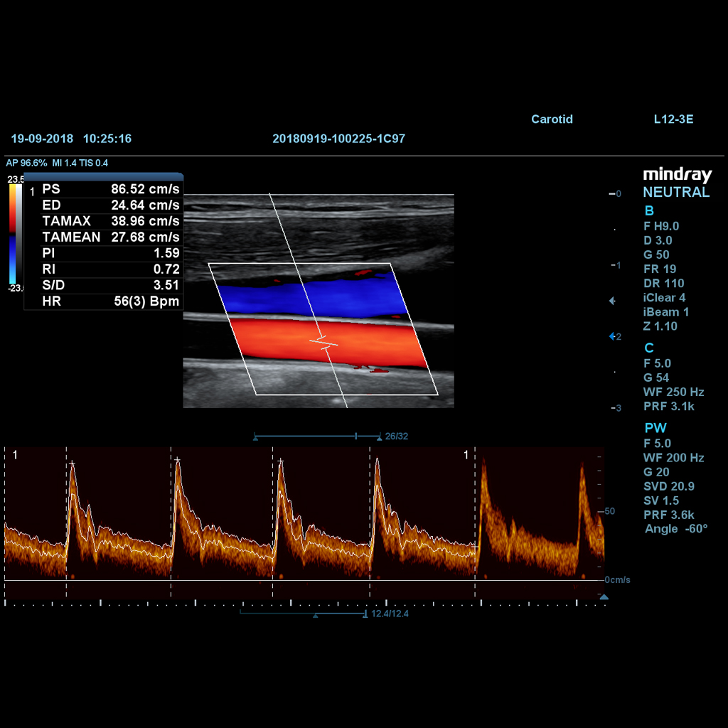Open the Carotid exam preset selector
Screen dimensions: 728x728
click(x=552, y=119)
